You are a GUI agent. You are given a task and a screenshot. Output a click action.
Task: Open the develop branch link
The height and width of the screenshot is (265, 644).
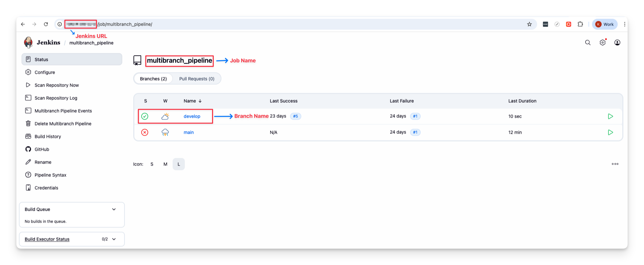click(x=192, y=116)
